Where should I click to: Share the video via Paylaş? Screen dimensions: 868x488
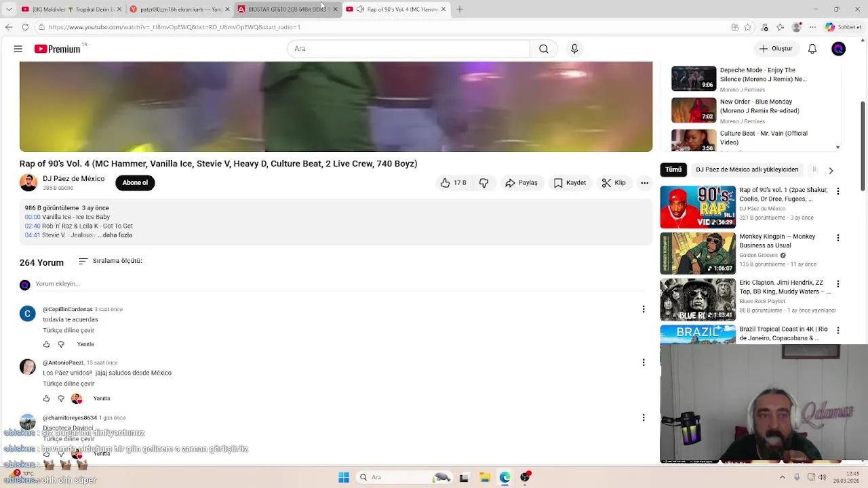pos(521,183)
